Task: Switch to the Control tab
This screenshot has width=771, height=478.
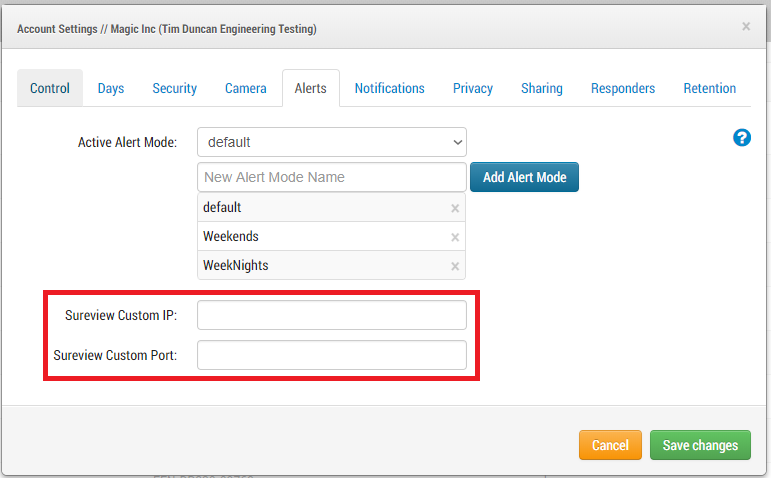Action: (x=50, y=88)
